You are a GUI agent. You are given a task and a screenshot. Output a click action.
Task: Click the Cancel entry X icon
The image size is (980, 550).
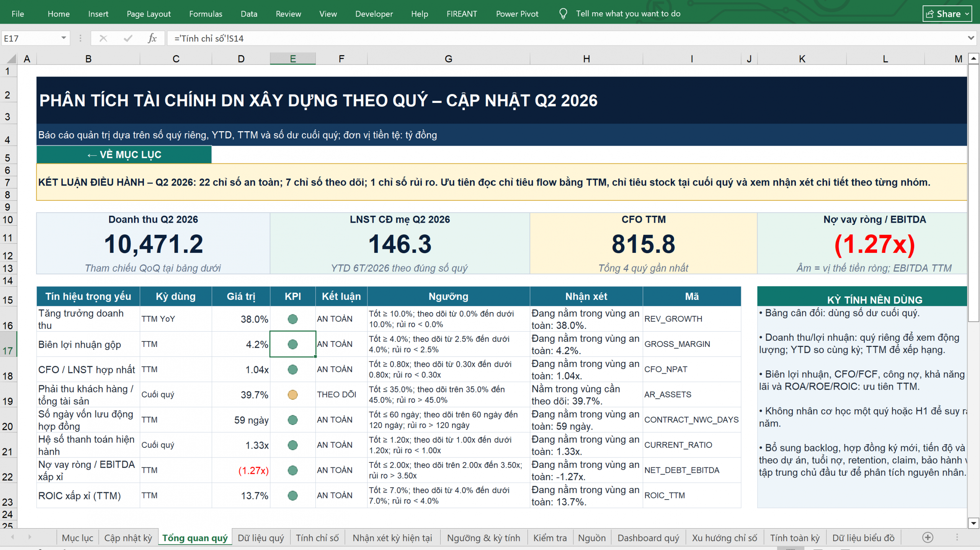(x=103, y=38)
